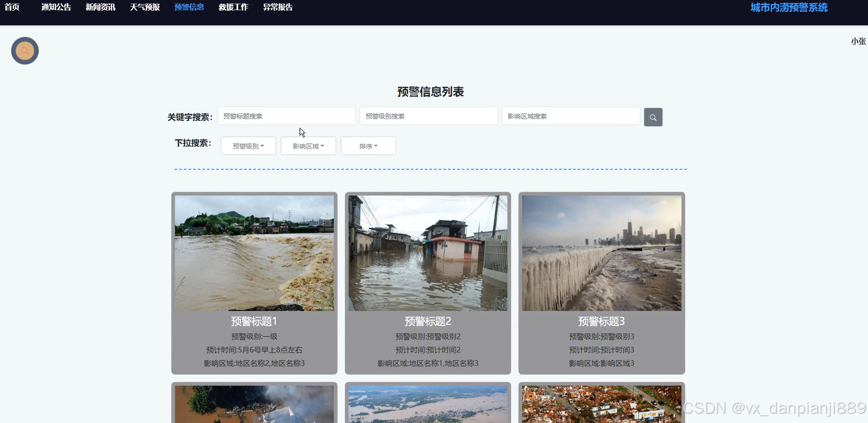The width and height of the screenshot is (868, 423).
Task: Click the 预警标题1 card title
Action: pyautogui.click(x=254, y=321)
